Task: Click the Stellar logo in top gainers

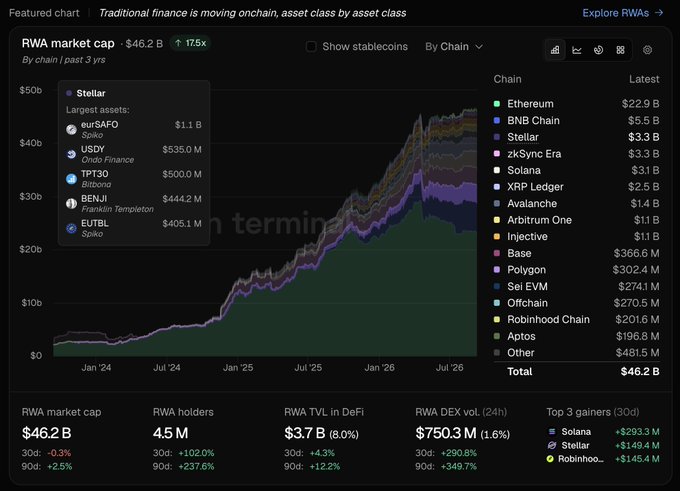Action: (x=552, y=445)
